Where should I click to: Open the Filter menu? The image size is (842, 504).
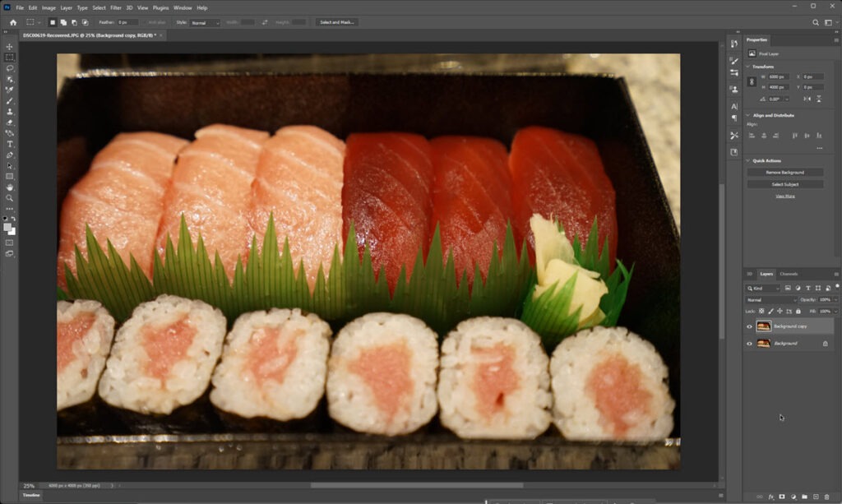pyautogui.click(x=116, y=7)
